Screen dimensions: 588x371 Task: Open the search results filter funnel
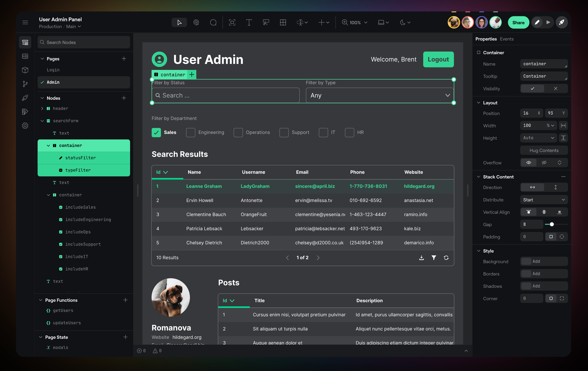coord(434,258)
